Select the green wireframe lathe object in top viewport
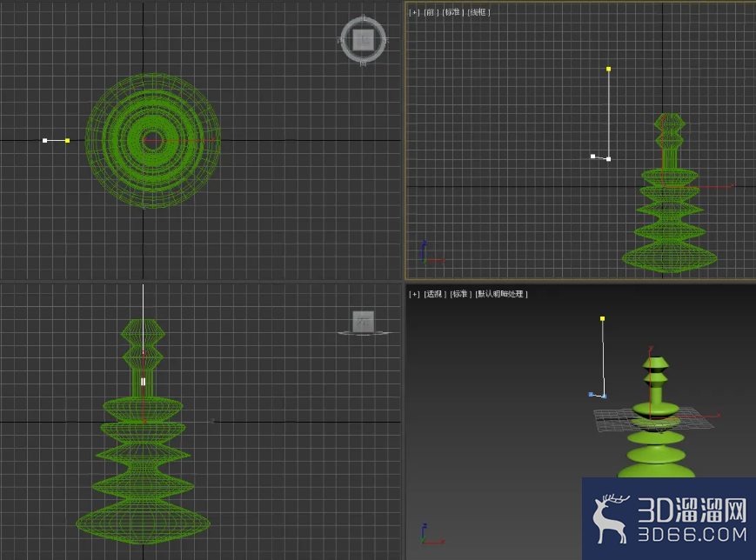This screenshot has height=560, width=756. [153, 141]
